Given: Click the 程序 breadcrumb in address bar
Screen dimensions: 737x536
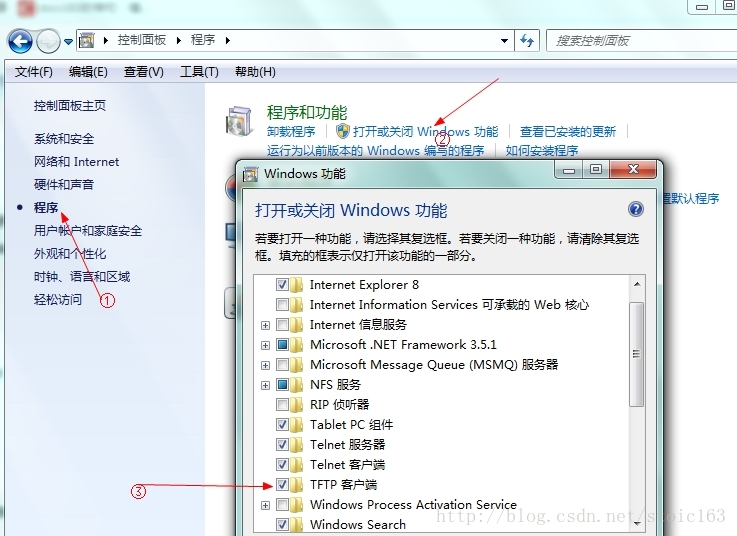Looking at the screenshot, I should point(203,40).
